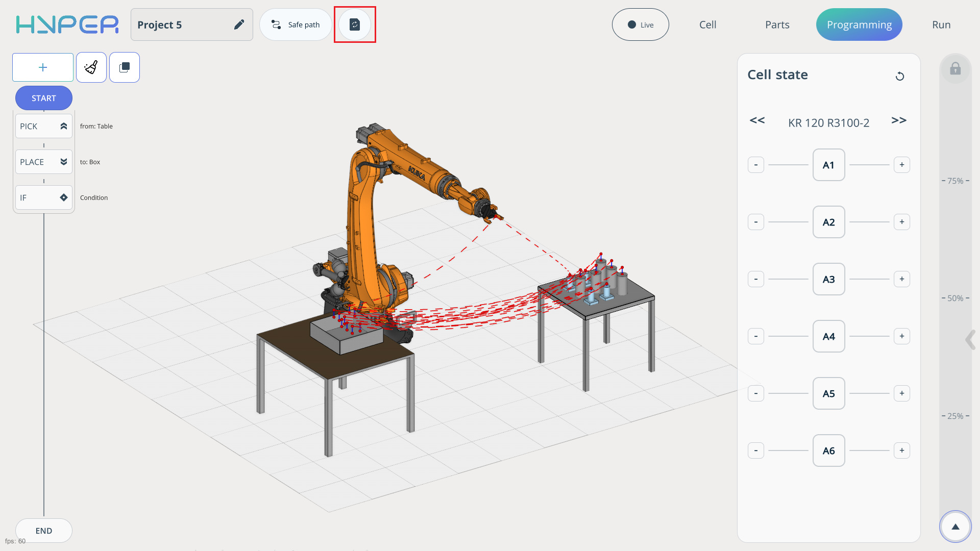Viewport: 980px width, 551px height.
Task: Switch to the Cell tab
Action: point(707,24)
